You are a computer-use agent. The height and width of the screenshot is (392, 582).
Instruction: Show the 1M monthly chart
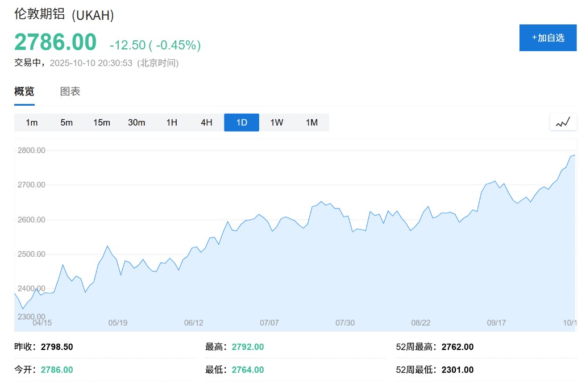311,123
